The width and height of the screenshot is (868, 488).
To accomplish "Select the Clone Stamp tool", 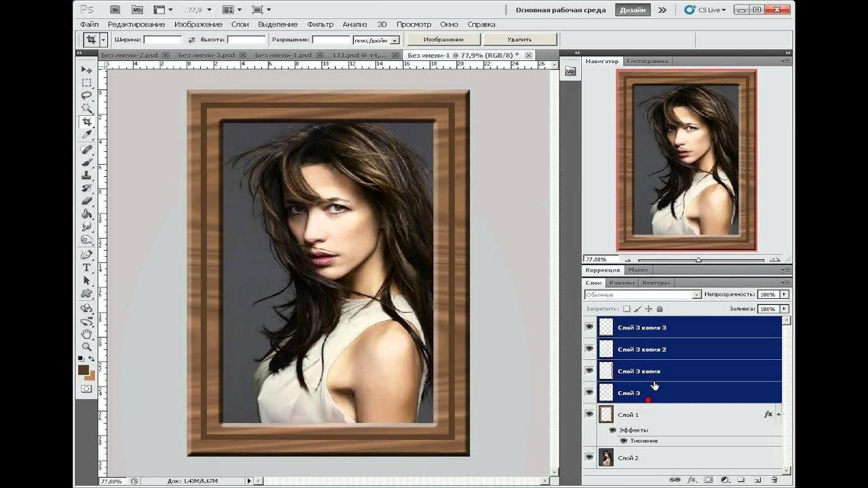I will (87, 176).
